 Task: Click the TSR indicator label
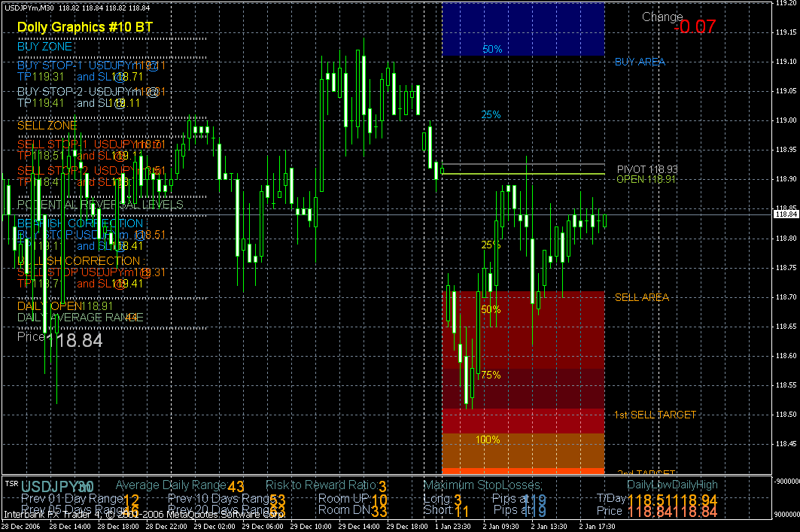click(x=12, y=483)
